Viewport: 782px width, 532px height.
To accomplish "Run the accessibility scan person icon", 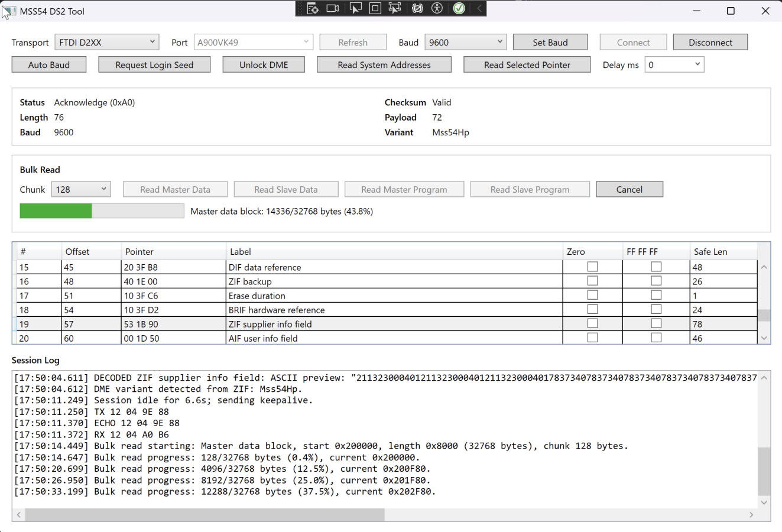I will click(x=437, y=8).
